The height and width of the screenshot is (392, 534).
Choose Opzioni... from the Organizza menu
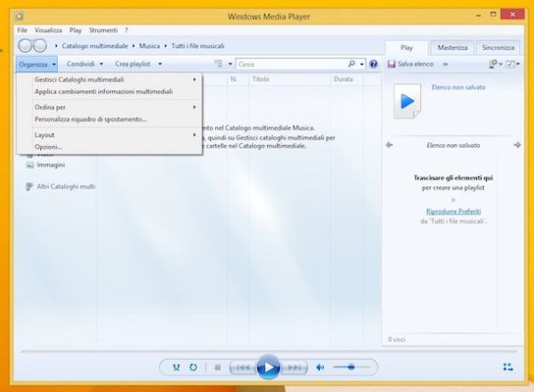point(48,146)
